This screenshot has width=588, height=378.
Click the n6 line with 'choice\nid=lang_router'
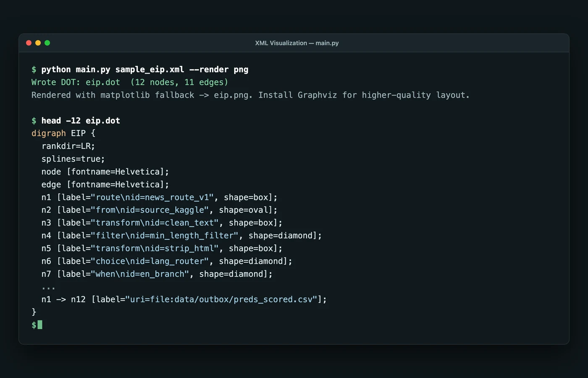tap(167, 261)
